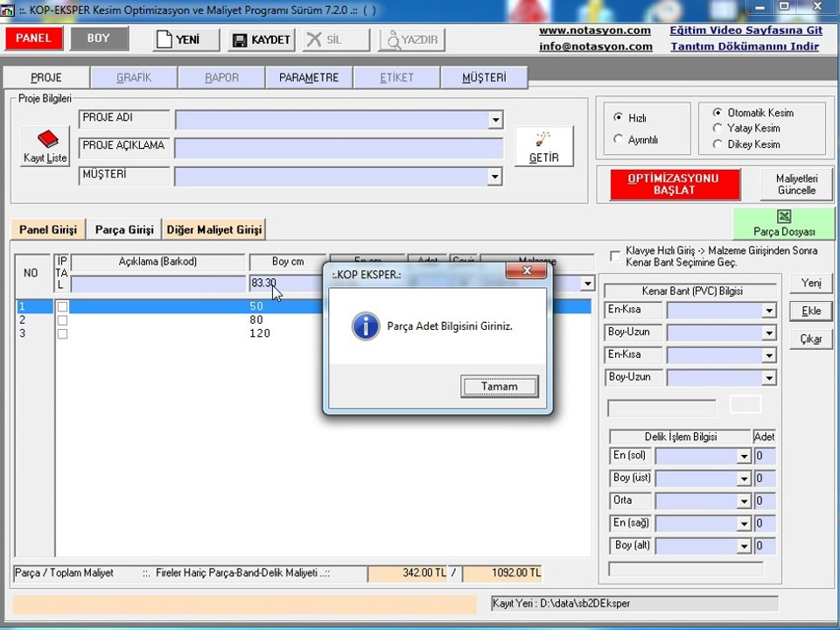Click the 342.00 TL part cost value
The width and height of the screenshot is (840, 630).
click(x=409, y=573)
